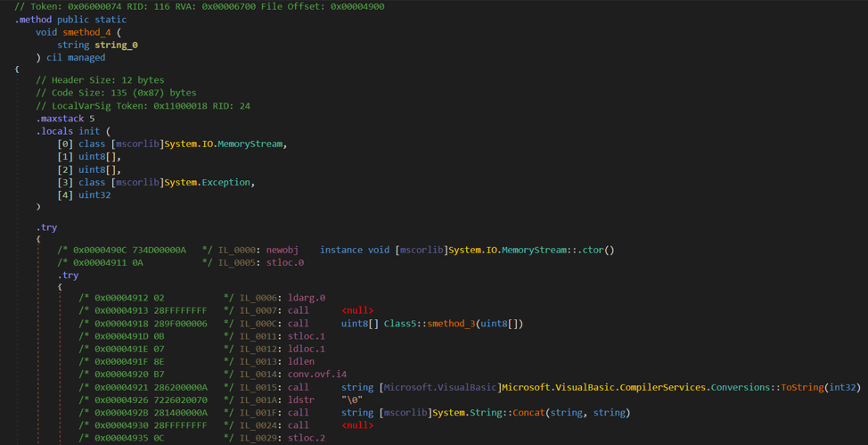Click the second null call at IL_0024
The width and height of the screenshot is (868, 445).
click(357, 425)
